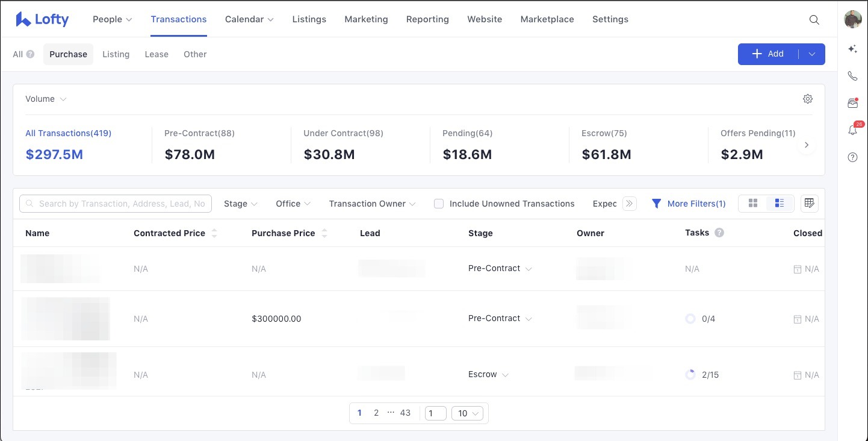
Task: Open the Stage filter dropdown
Action: pyautogui.click(x=240, y=204)
